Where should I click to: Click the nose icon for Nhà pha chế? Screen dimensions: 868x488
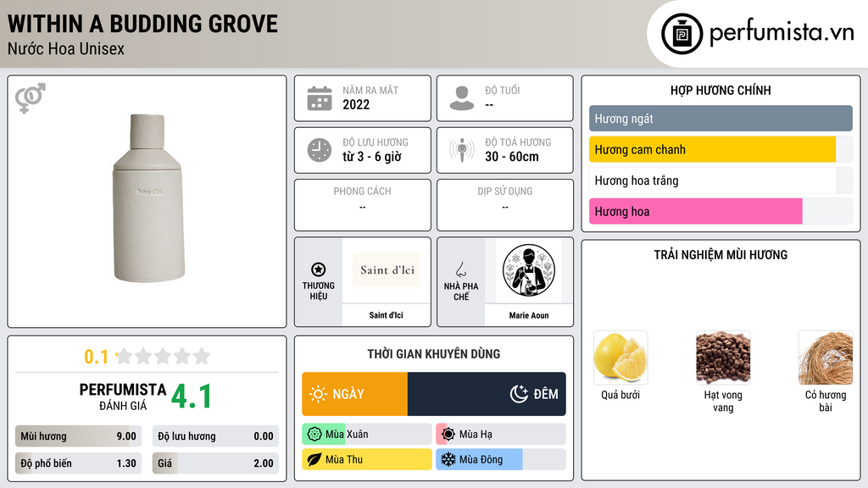(460, 269)
